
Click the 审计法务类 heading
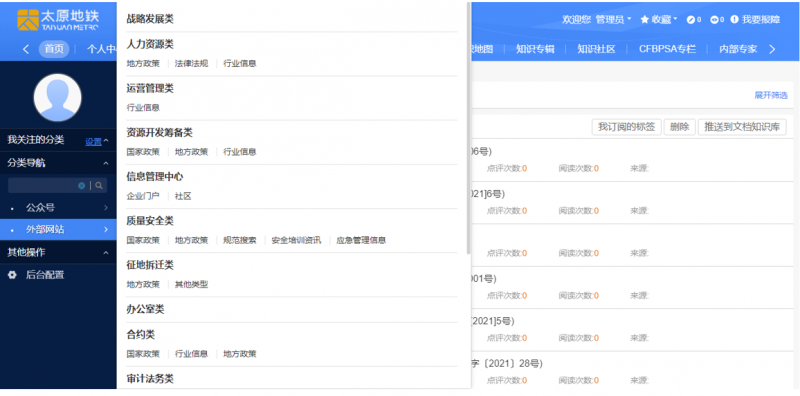[x=150, y=379]
